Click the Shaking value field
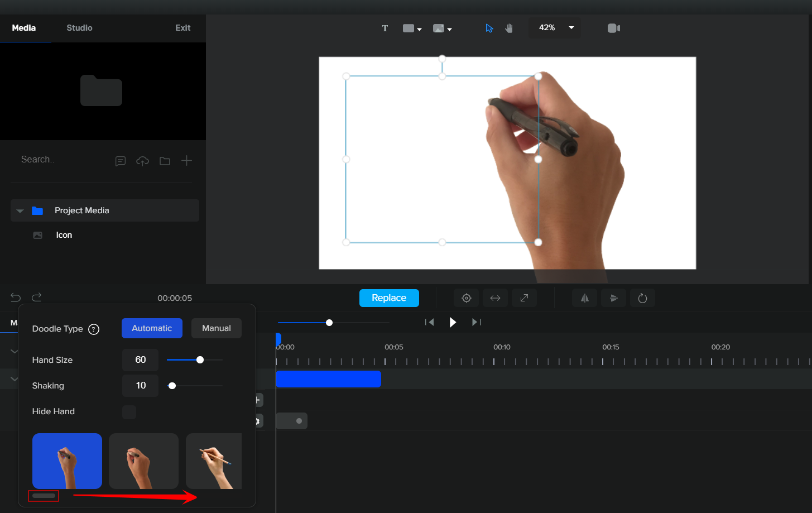The image size is (812, 513). coord(141,386)
